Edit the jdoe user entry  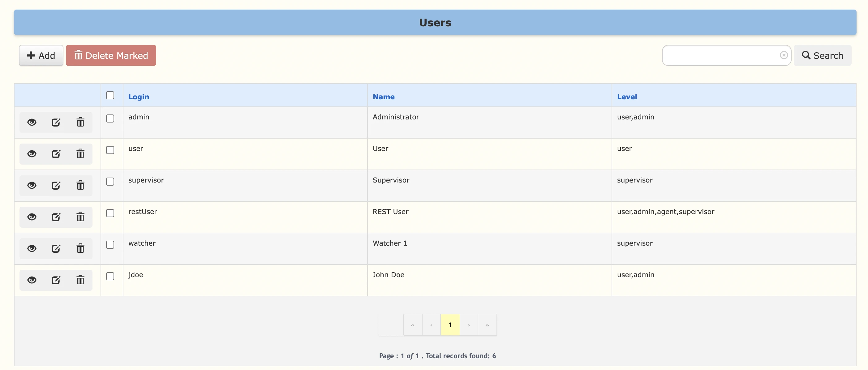tap(56, 280)
